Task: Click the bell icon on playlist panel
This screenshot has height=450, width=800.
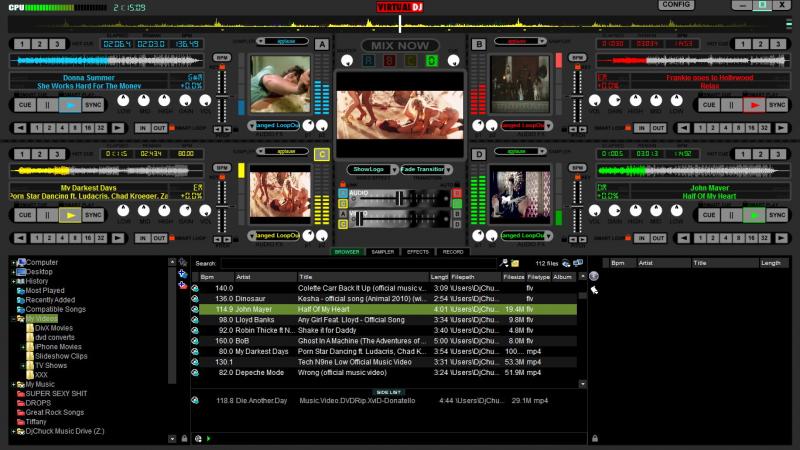Action: pos(594,290)
